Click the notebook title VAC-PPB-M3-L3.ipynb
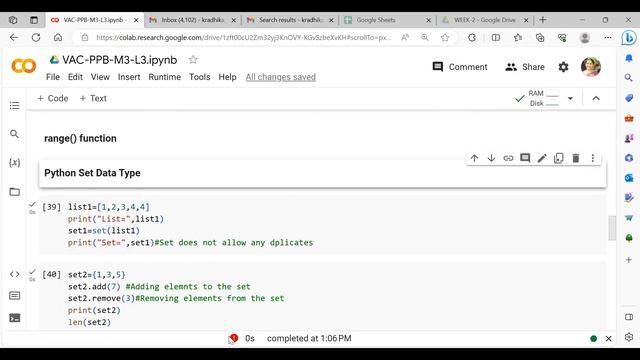Viewport: 640px width, 360px height. (x=120, y=60)
